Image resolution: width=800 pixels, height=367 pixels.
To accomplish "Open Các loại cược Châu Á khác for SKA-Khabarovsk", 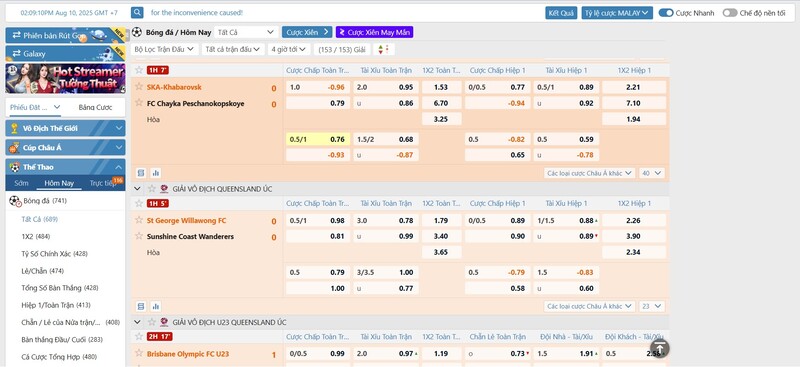I will [x=589, y=173].
